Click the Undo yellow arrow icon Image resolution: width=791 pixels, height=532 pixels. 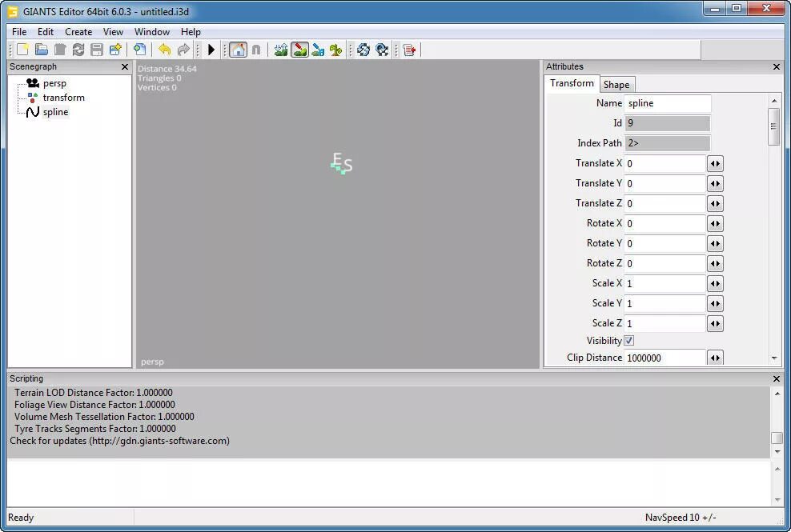[x=164, y=50]
